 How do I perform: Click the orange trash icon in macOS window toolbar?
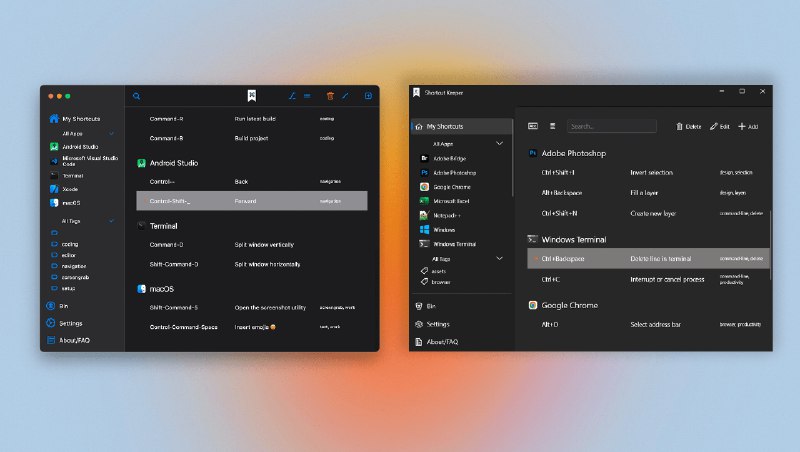330,96
